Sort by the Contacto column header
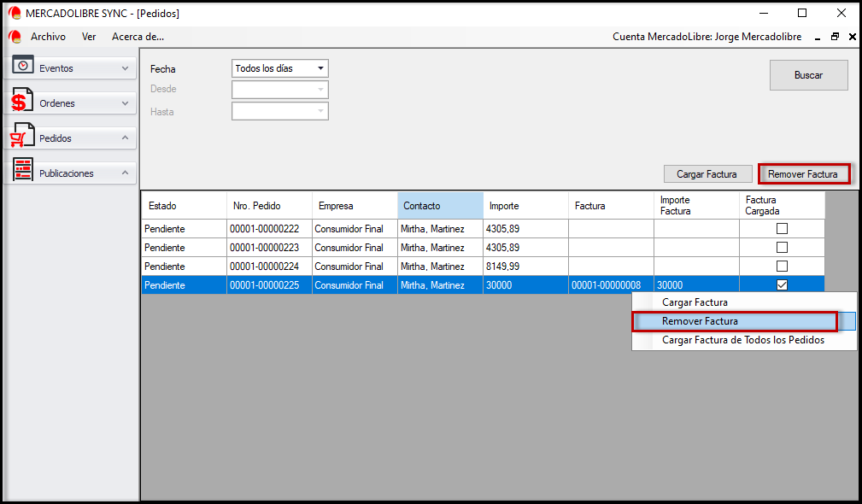 point(440,206)
